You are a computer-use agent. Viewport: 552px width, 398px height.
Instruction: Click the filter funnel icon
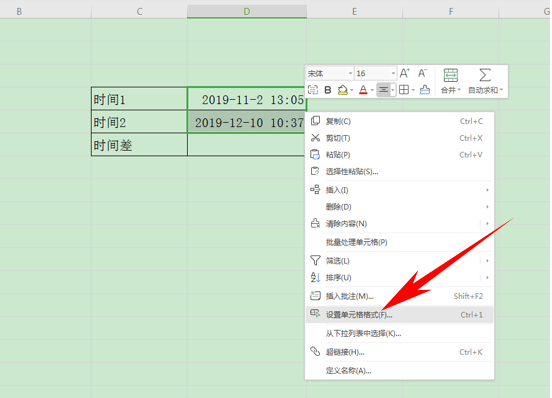pos(315,260)
